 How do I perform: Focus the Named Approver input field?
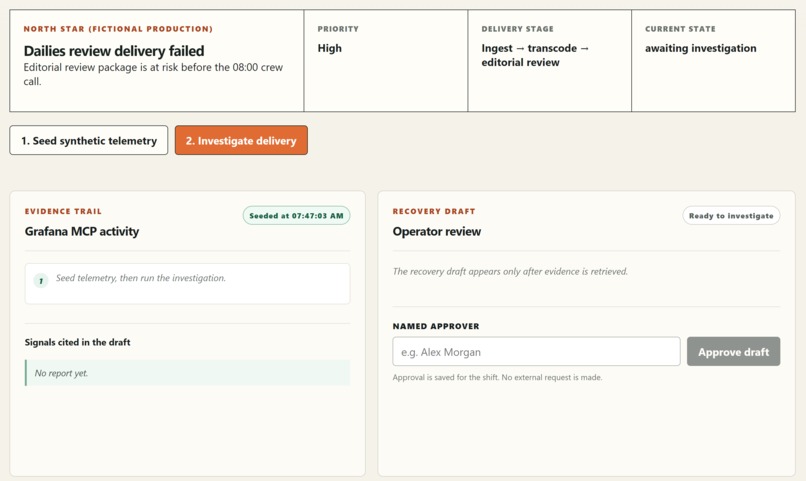click(536, 352)
